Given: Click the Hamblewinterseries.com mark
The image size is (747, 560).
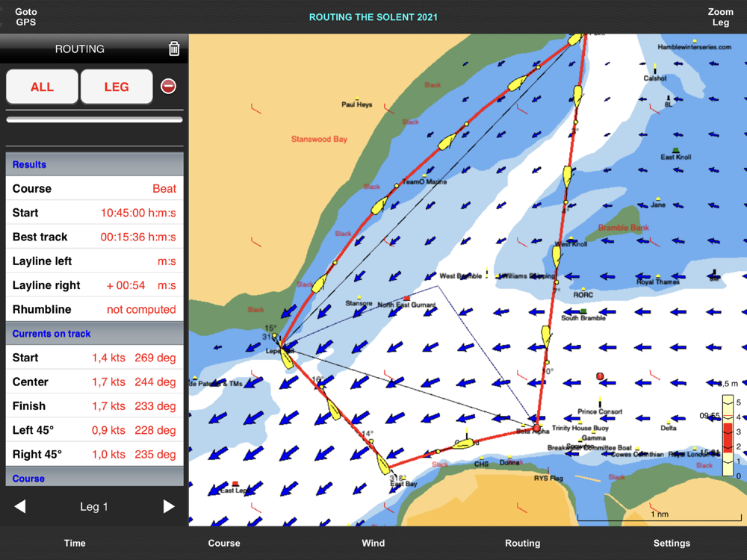Looking at the screenshot, I should click(695, 41).
